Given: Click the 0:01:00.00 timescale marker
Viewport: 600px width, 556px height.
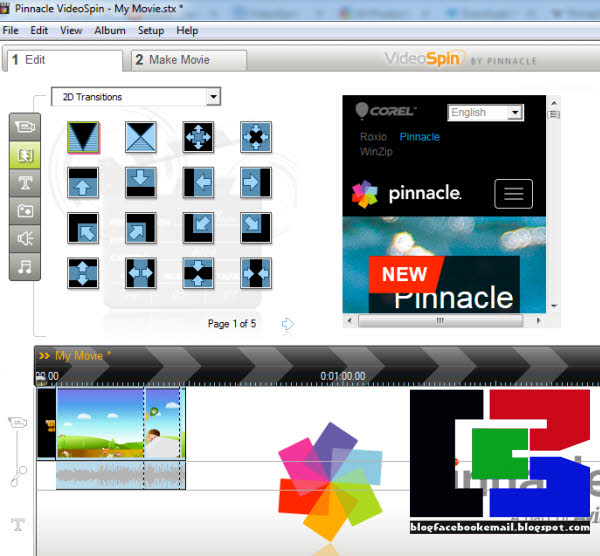Looking at the screenshot, I should pyautogui.click(x=343, y=376).
